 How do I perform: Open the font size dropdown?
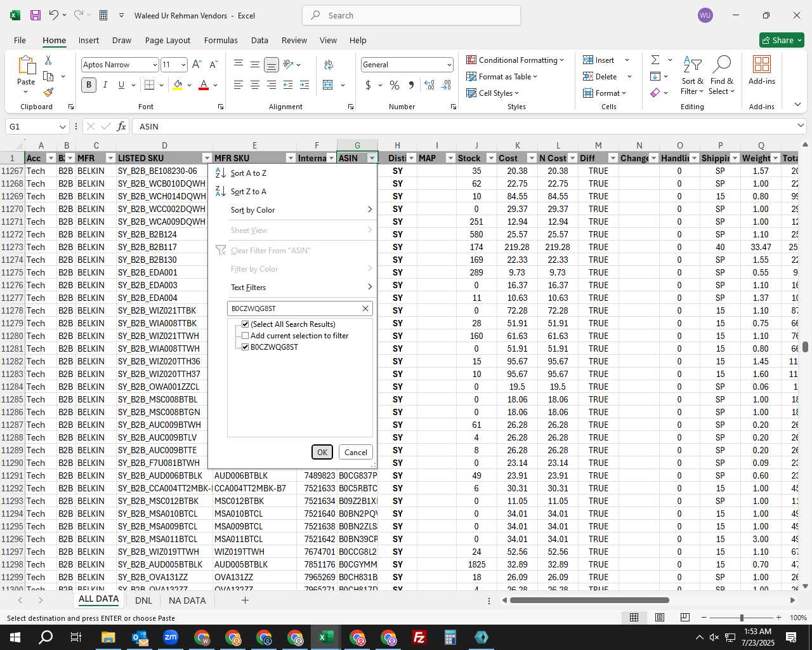[183, 65]
